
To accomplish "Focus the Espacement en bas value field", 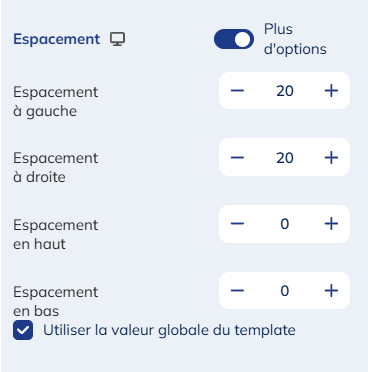I will [x=285, y=291].
